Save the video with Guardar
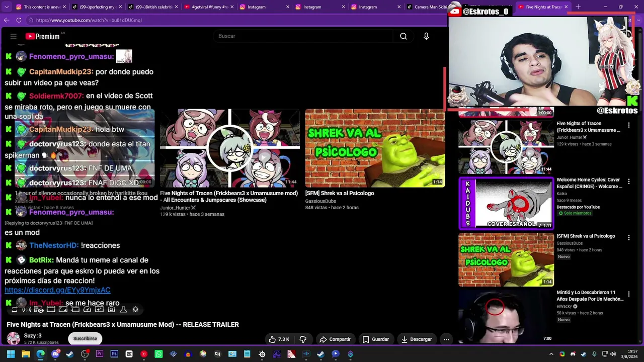Screen dimensions: 644x362 (376, 339)
